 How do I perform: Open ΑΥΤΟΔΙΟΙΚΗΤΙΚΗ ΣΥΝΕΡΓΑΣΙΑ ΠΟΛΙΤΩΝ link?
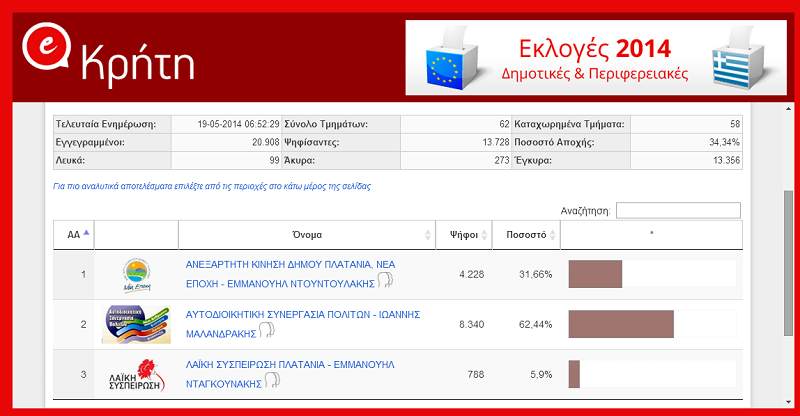click(x=303, y=324)
